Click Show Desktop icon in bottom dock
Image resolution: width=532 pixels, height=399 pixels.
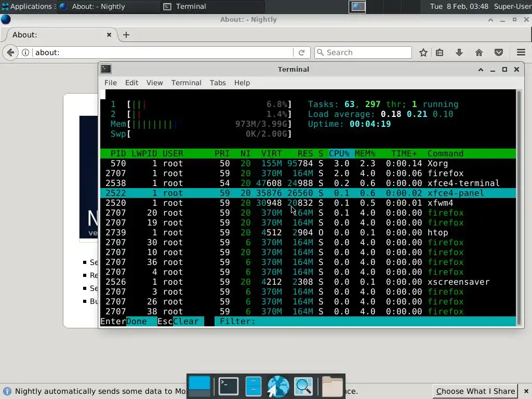tap(199, 386)
